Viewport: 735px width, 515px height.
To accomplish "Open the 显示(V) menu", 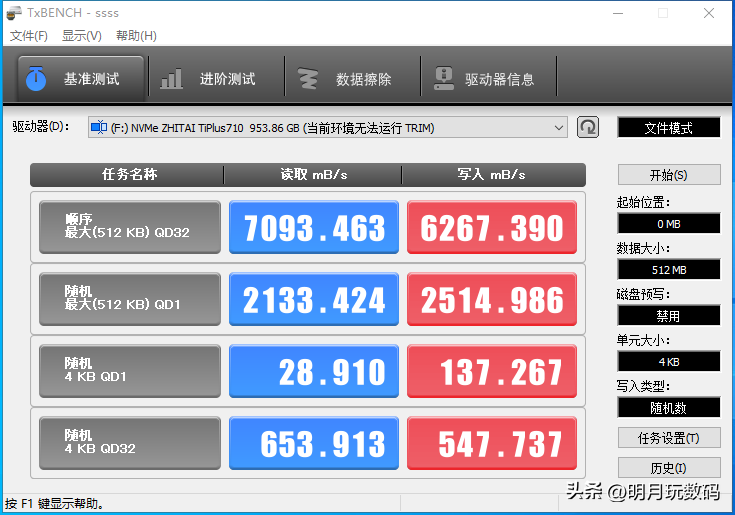I will point(82,36).
